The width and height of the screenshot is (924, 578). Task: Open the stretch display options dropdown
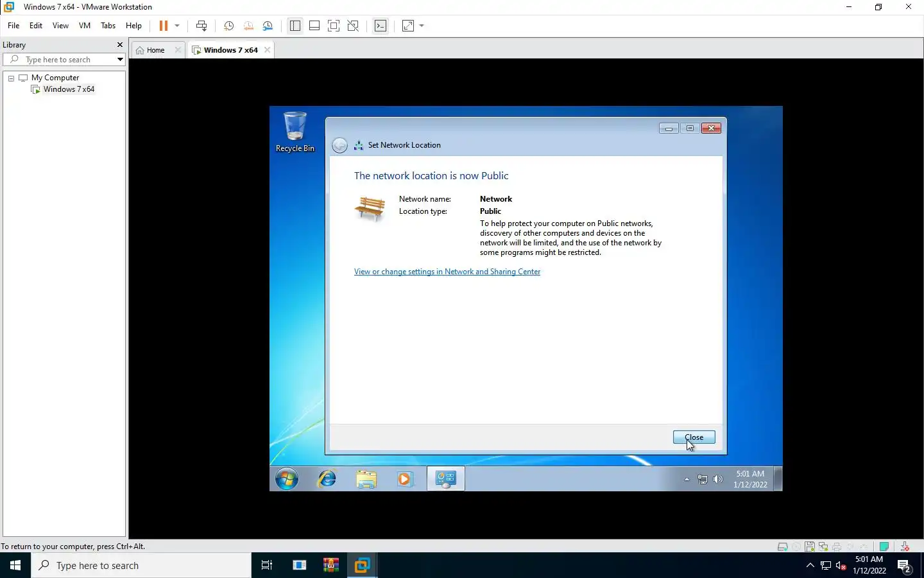(422, 26)
